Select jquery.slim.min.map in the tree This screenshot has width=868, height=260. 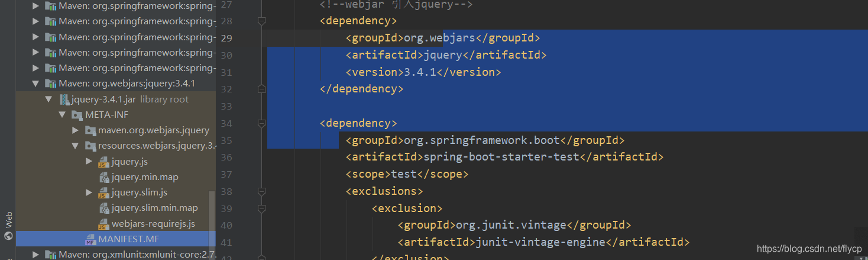(154, 208)
